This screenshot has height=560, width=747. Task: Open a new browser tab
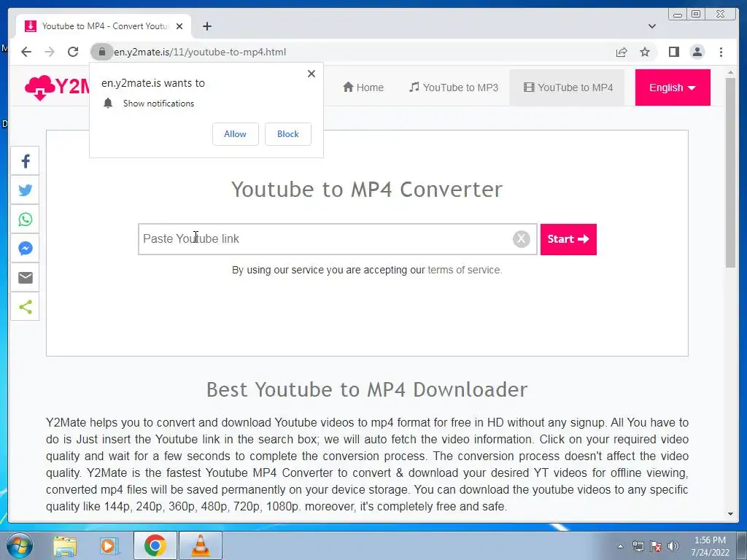206,26
